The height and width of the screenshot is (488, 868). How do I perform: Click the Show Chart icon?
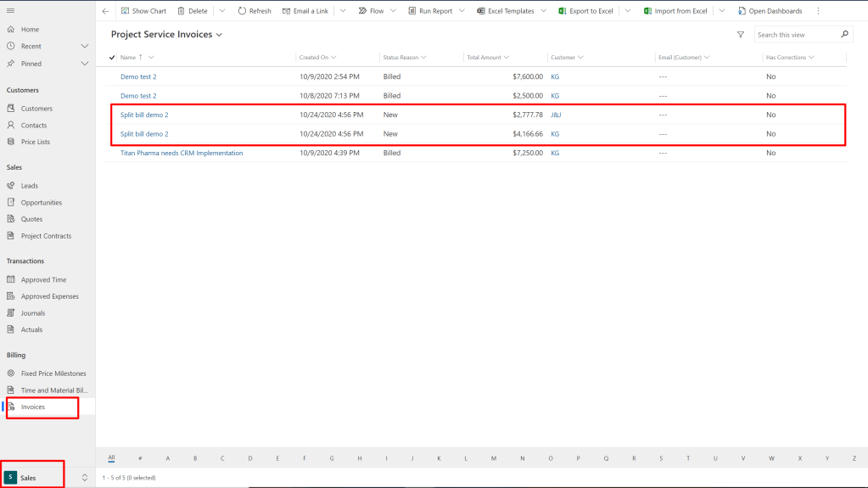(x=125, y=11)
